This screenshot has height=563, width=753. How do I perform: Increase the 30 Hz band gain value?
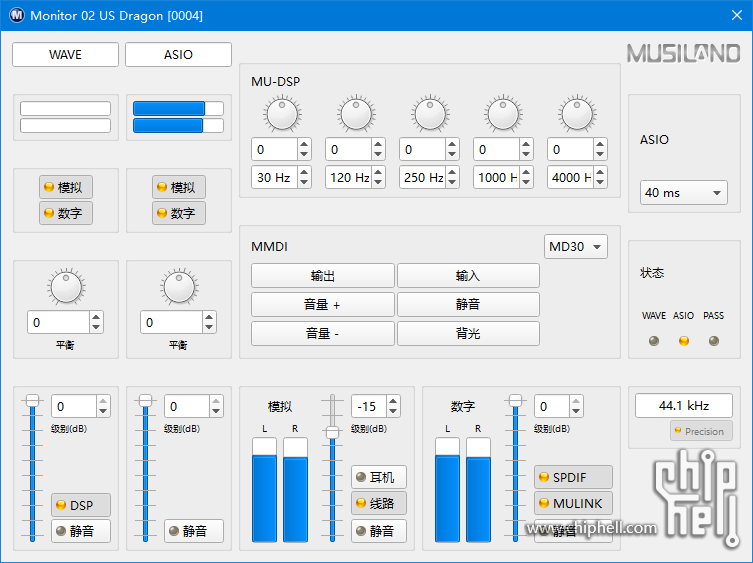pyautogui.click(x=304, y=144)
